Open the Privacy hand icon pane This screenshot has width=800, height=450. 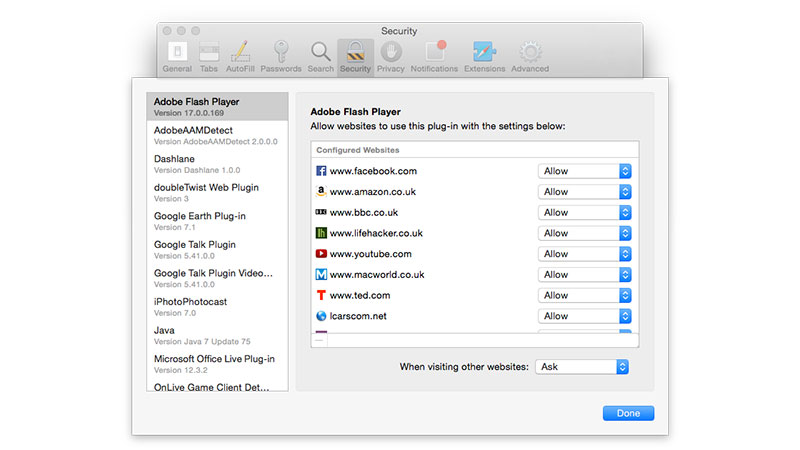(x=390, y=57)
